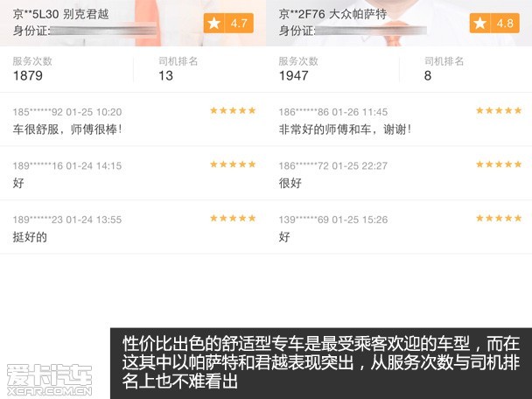
Task: Click five-star rating of 非常好的师傅和车 review
Action: point(499,110)
